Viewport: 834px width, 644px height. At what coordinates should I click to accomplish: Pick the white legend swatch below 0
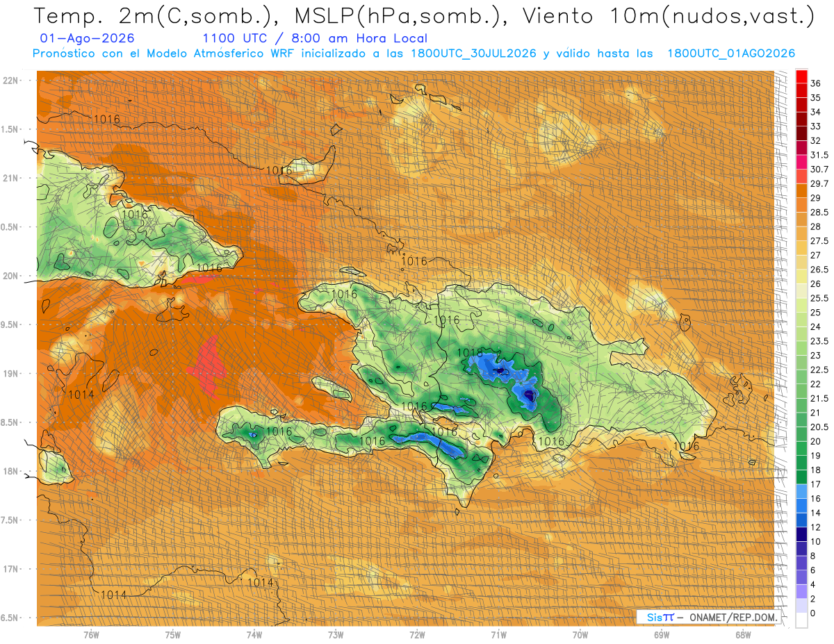tap(801, 620)
